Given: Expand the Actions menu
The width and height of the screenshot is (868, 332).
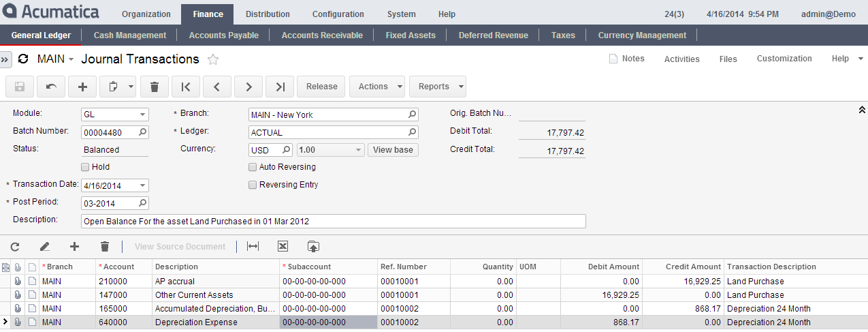Looking at the screenshot, I should (376, 87).
